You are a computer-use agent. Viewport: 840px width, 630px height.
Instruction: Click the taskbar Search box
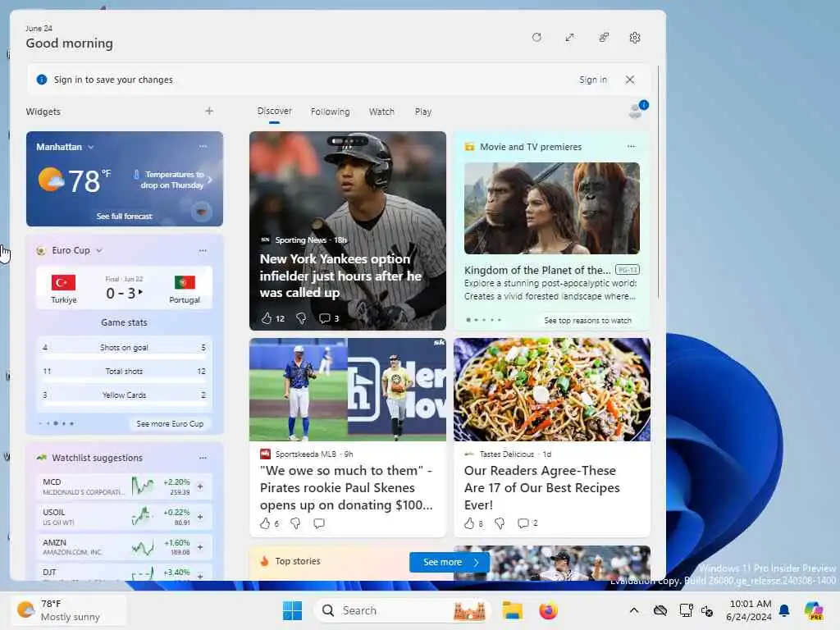(403, 610)
